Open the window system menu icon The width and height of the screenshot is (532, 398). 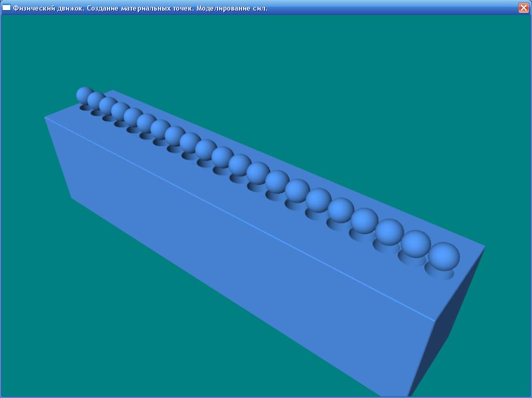6,7
